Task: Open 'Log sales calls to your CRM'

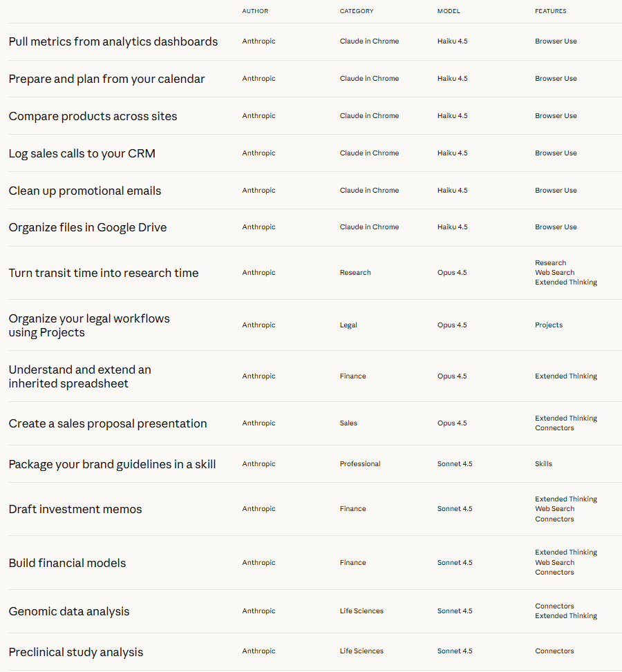Action: click(82, 153)
